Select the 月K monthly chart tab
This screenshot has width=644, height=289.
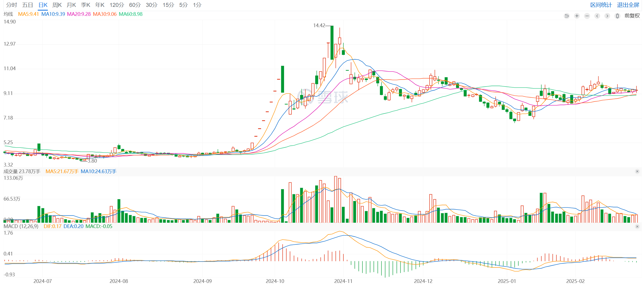click(71, 5)
